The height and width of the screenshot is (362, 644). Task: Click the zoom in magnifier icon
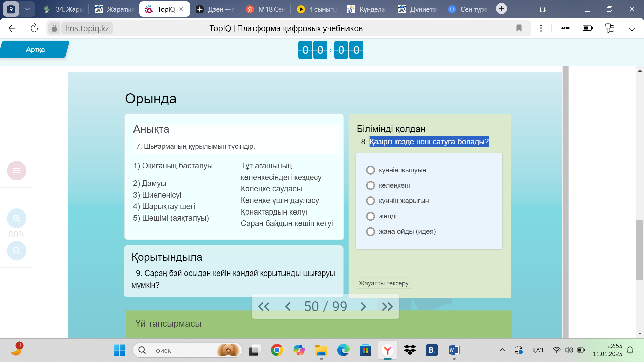(x=17, y=218)
